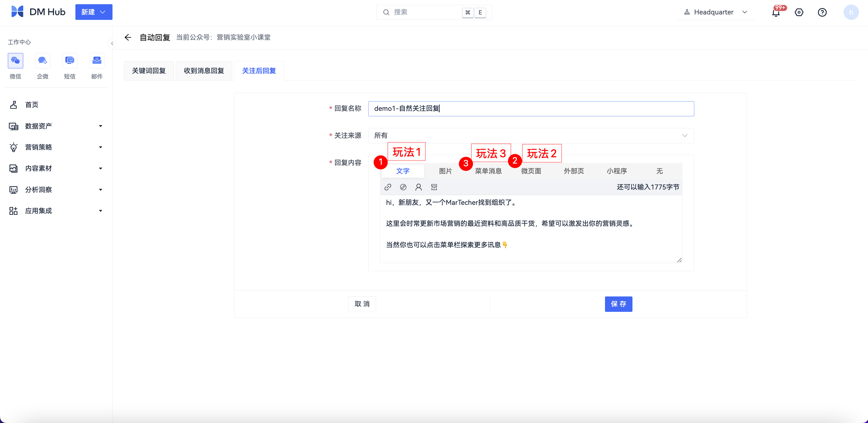Select the 小程序 reply content tab

(617, 171)
